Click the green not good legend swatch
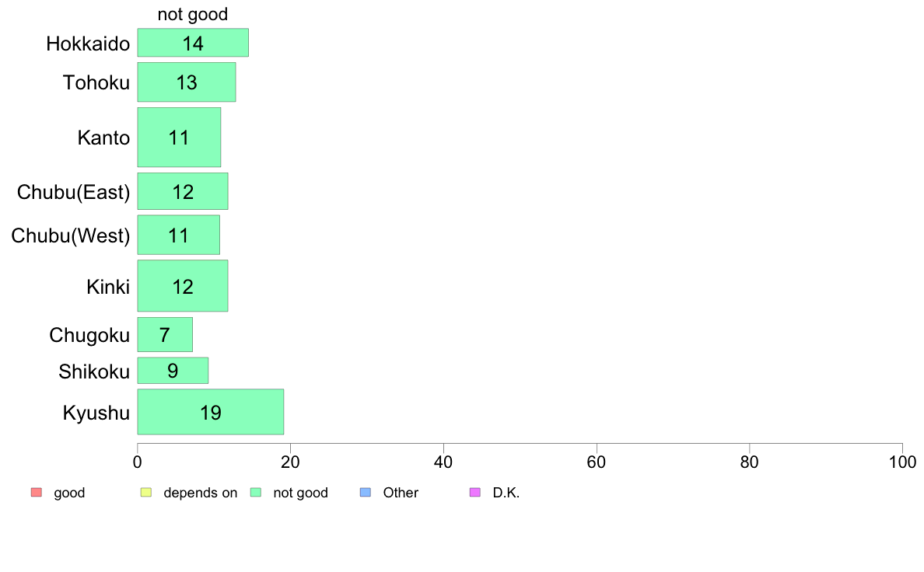924x572 pixels. (x=256, y=493)
